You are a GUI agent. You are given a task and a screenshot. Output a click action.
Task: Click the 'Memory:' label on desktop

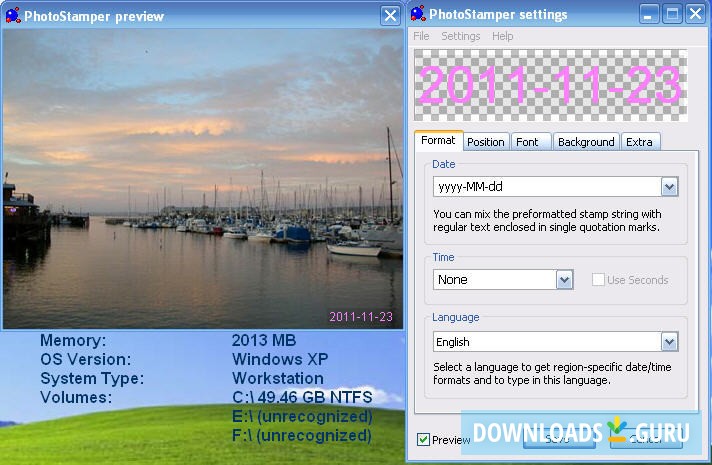[73, 340]
